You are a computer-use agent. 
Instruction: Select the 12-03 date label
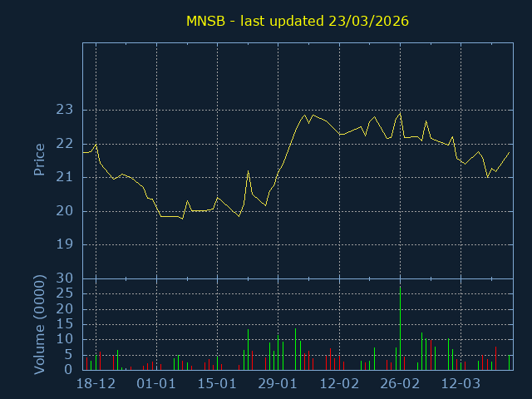tap(461, 384)
